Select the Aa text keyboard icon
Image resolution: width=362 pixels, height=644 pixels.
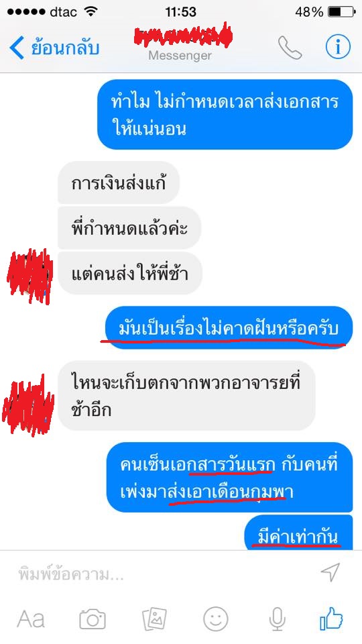tap(31, 619)
